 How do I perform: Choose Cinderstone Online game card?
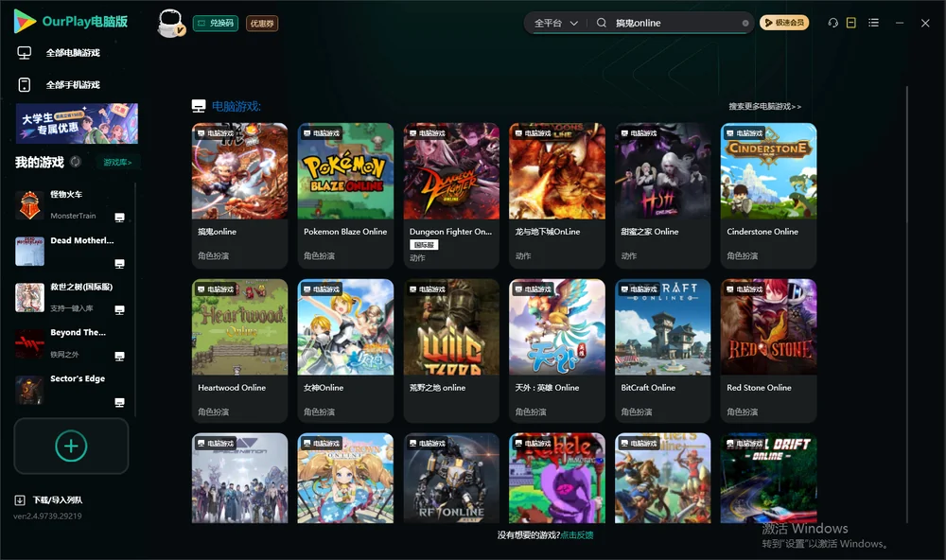(768, 196)
